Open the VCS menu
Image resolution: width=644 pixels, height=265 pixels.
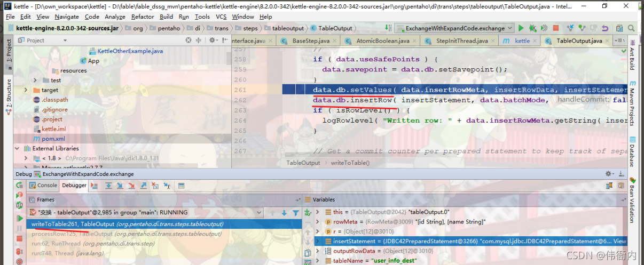click(x=221, y=17)
